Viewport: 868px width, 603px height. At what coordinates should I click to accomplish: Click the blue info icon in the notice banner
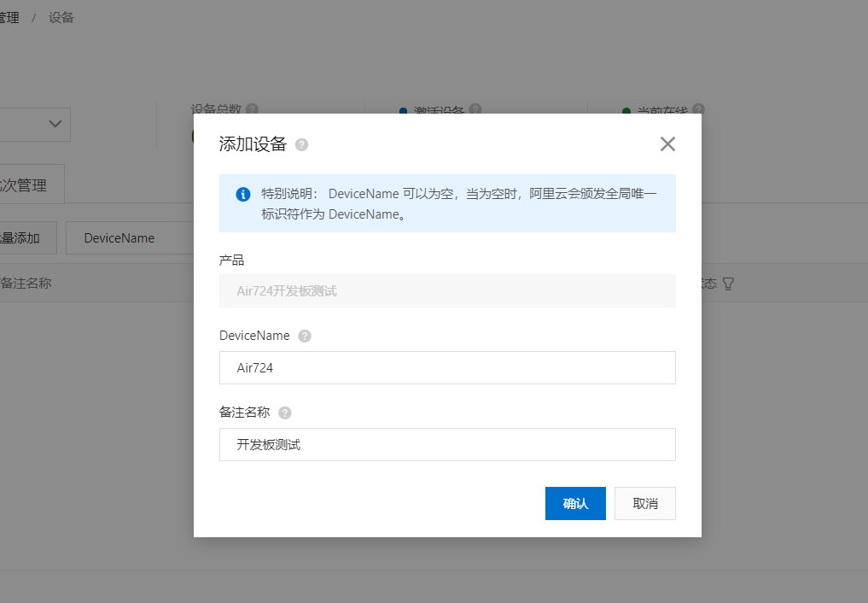(242, 195)
